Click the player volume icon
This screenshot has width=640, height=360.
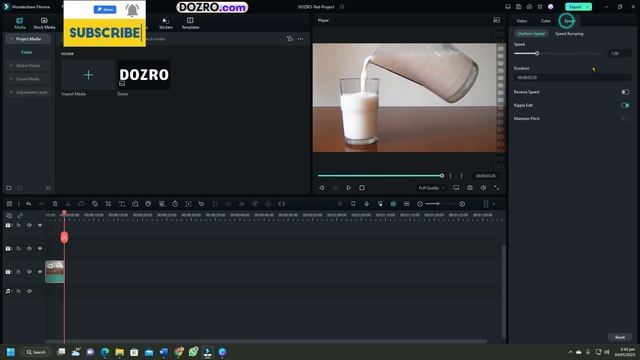pos(483,188)
